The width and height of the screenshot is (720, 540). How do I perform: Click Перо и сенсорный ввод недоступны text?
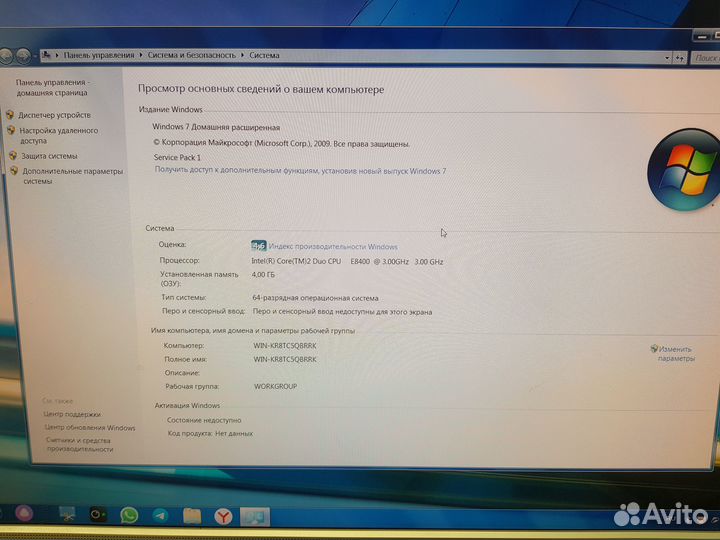[342, 312]
